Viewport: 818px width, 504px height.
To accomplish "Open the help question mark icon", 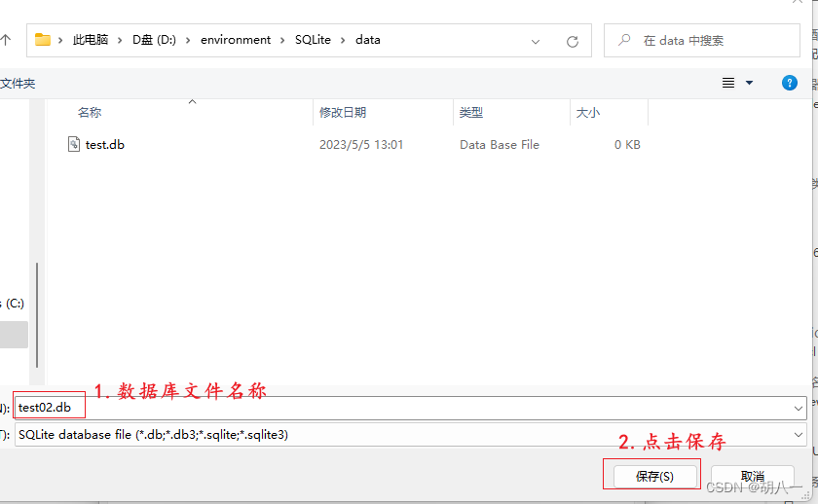I will click(x=790, y=83).
